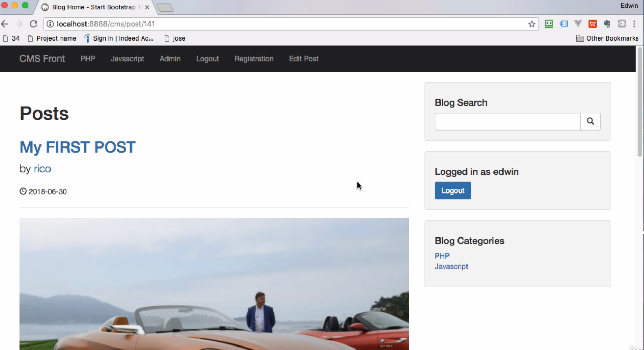This screenshot has width=644, height=350.
Task: View site info icon in address bar
Action: [x=50, y=24]
